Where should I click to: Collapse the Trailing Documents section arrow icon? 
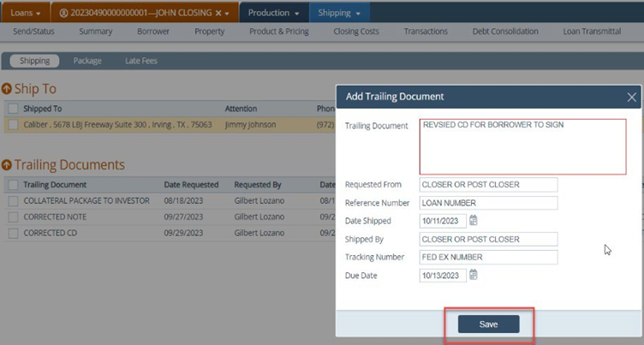(7, 165)
